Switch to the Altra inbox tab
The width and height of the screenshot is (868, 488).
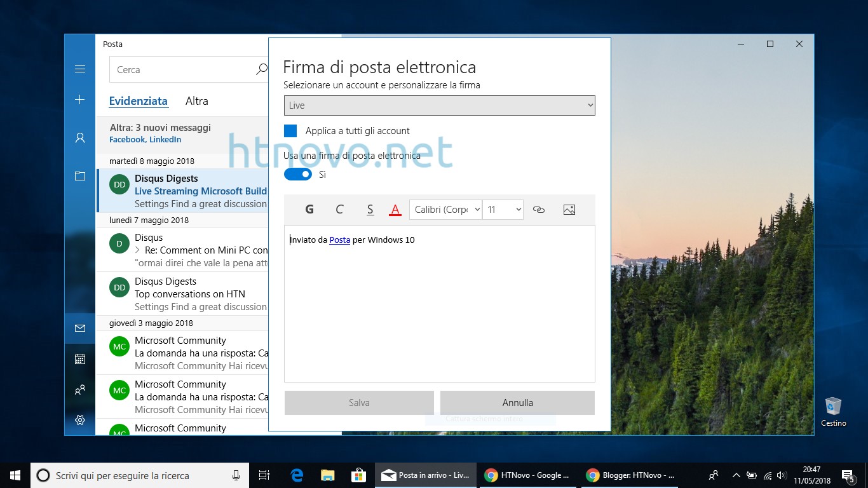[x=196, y=100]
